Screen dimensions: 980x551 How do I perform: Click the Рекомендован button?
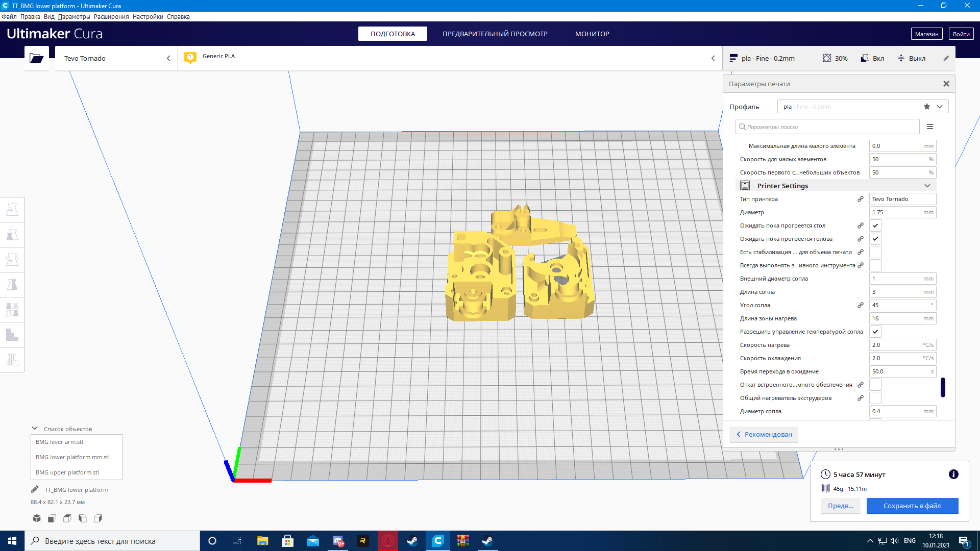click(764, 434)
